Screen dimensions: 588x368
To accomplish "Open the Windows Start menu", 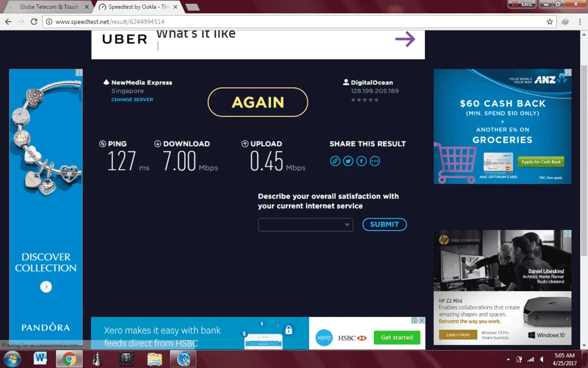I will 12,359.
